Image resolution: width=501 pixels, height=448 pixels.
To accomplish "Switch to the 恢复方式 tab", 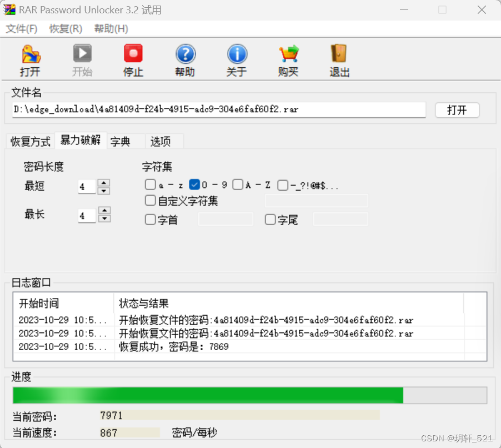I will tap(31, 141).
